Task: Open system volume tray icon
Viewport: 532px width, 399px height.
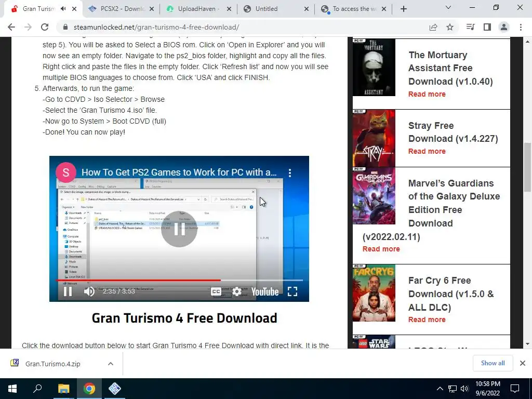Action: pos(464,389)
